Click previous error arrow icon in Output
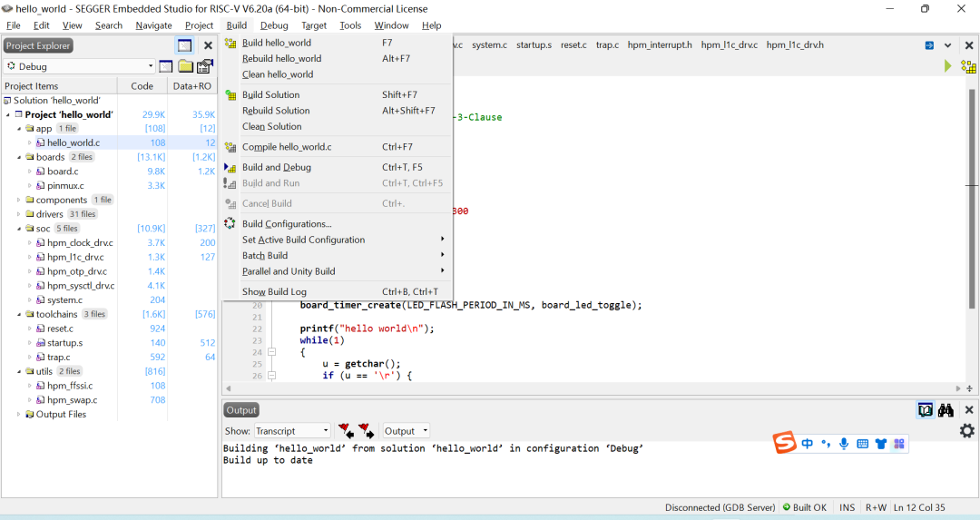Viewport: 980px width, 520px height. click(346, 431)
